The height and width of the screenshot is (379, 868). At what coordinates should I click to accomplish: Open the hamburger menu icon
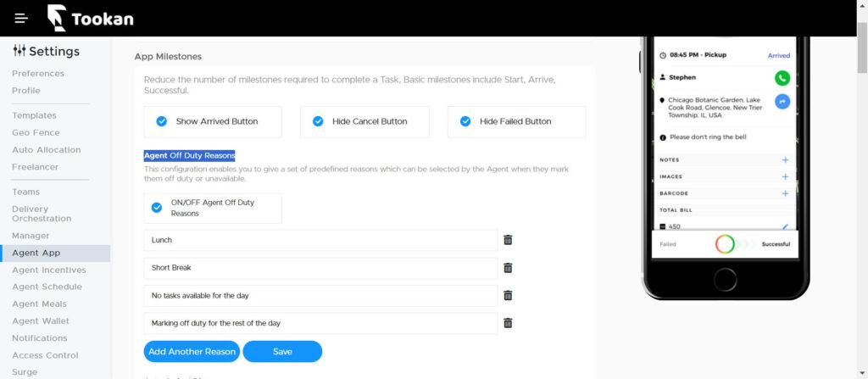point(21,19)
